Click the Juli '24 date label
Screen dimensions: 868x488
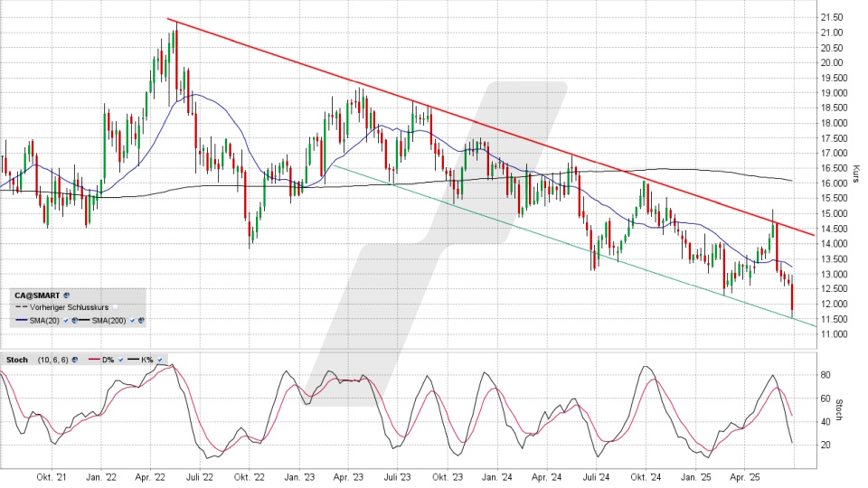[596, 477]
